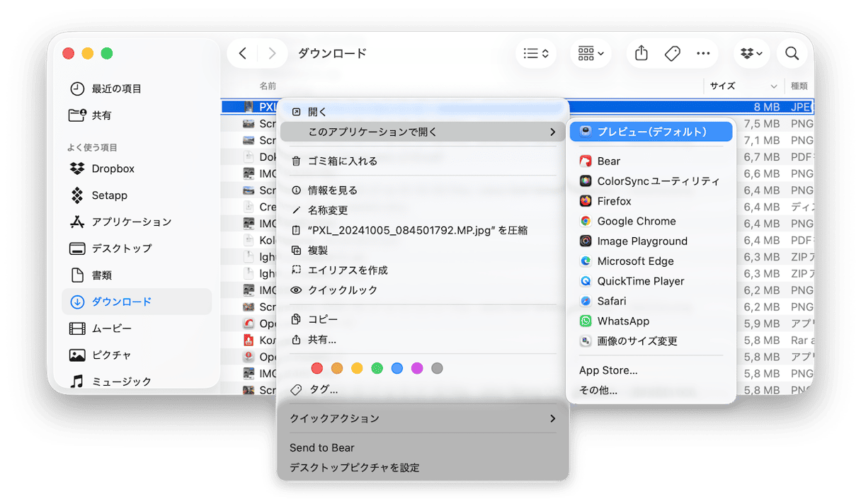861x504 pixels.
Task: Open the Dropbox toolbar dropdown
Action: pos(751,53)
